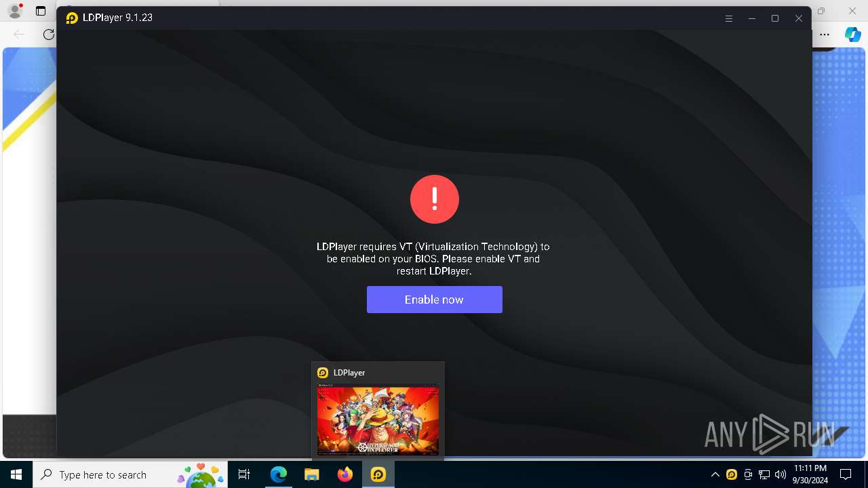Click LDPlayer icon in system tray
This screenshot has width=868, height=488.
click(x=732, y=474)
